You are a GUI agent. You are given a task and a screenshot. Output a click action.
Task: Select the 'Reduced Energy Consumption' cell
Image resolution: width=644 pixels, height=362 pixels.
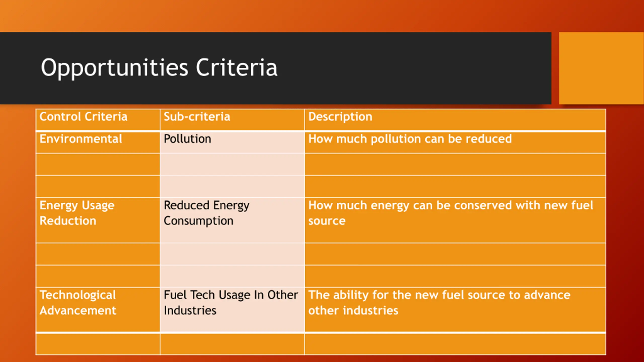[x=232, y=220]
